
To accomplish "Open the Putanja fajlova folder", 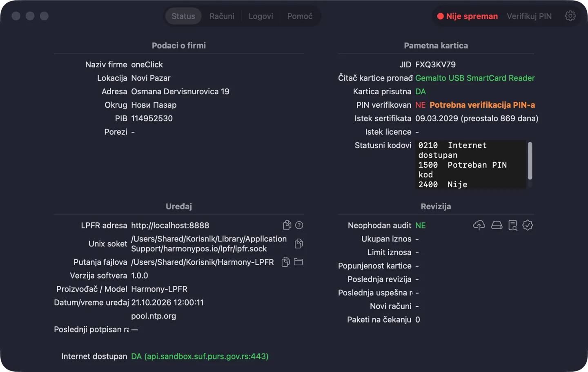I will (x=298, y=262).
